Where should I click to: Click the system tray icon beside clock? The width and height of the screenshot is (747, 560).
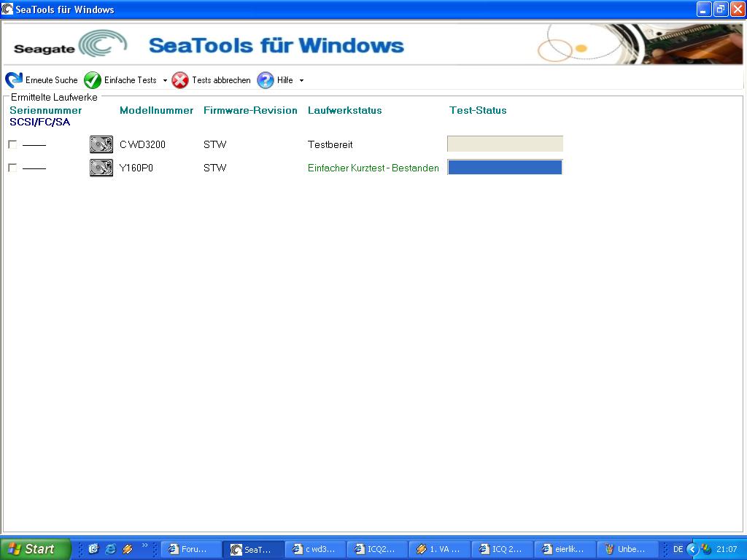tap(706, 549)
